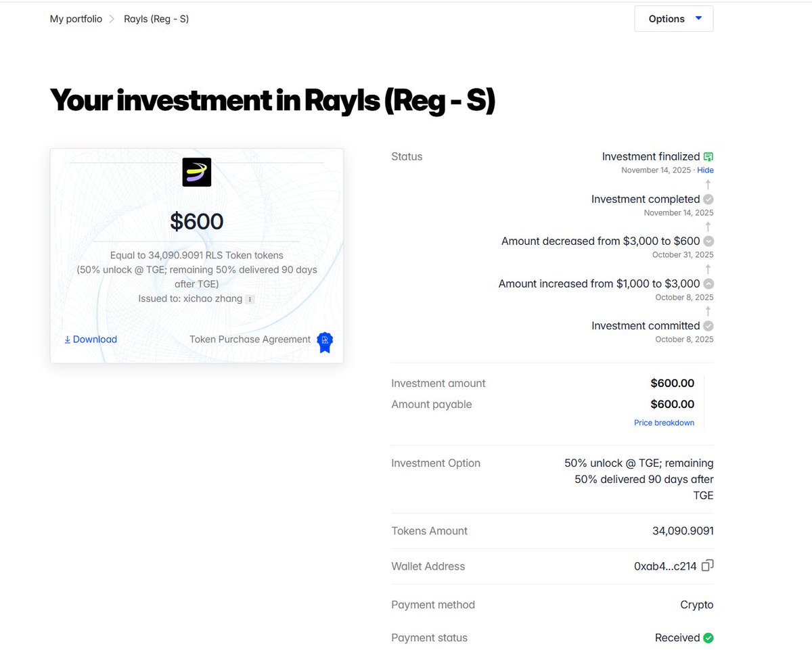Viewport: 812px width, 669px height.
Task: Click the info icon next to xichao zhang
Action: click(x=250, y=299)
